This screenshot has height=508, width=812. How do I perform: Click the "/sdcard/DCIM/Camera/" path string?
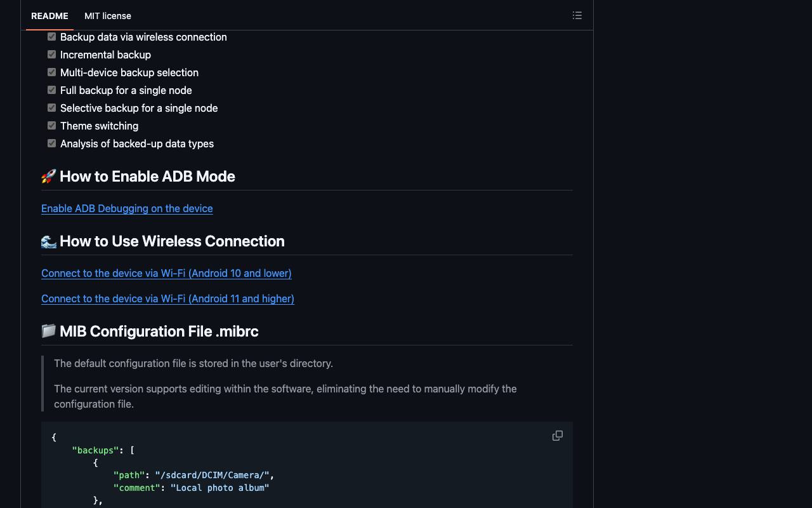click(212, 475)
